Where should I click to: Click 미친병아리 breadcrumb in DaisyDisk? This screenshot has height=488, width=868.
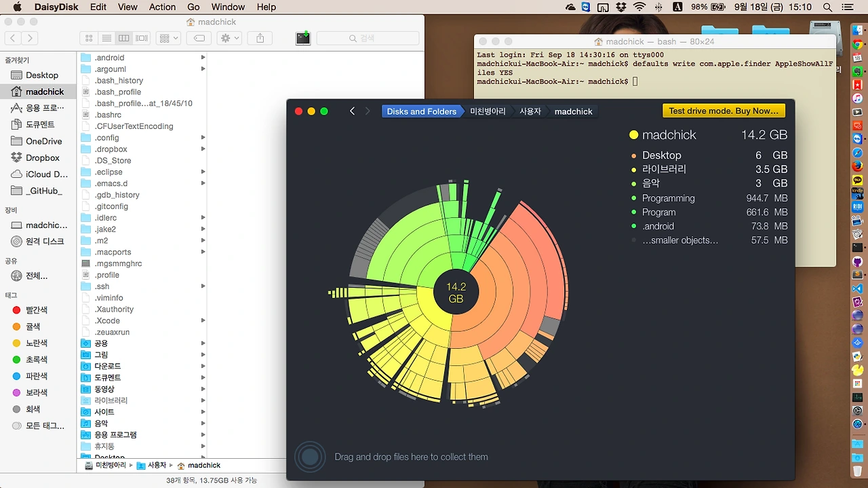point(488,111)
